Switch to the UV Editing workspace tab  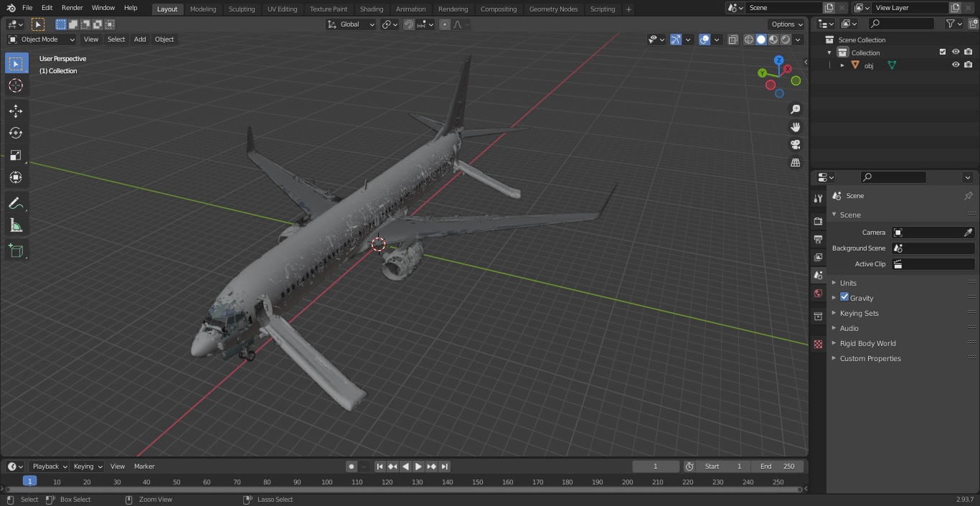(x=282, y=9)
